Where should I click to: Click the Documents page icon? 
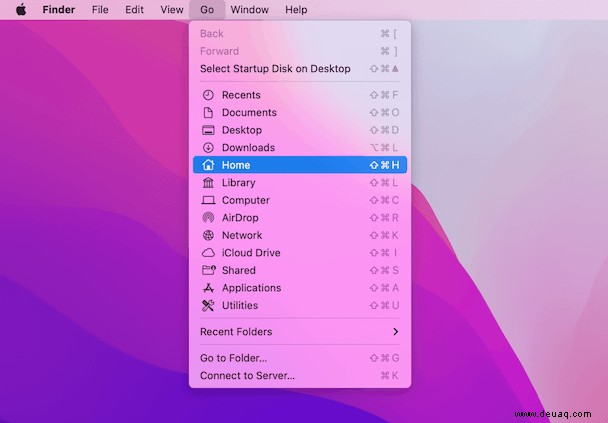[208, 112]
